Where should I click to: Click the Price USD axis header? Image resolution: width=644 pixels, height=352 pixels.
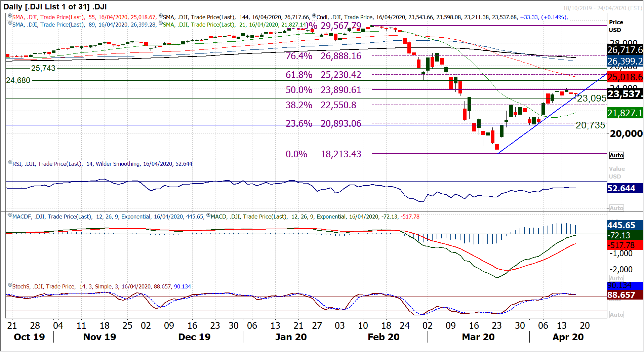pyautogui.click(x=616, y=26)
